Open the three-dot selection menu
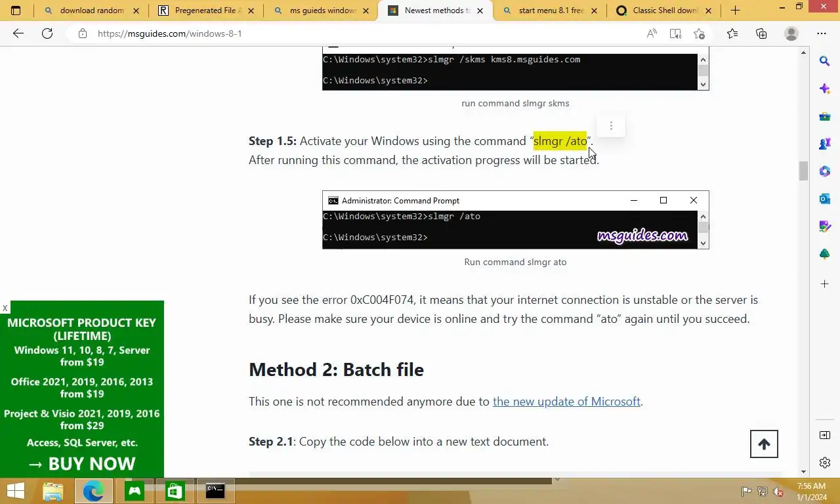The image size is (840, 504). [611, 126]
